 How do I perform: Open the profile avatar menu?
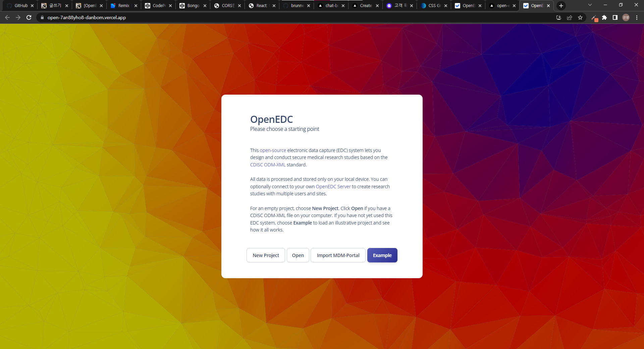(626, 17)
